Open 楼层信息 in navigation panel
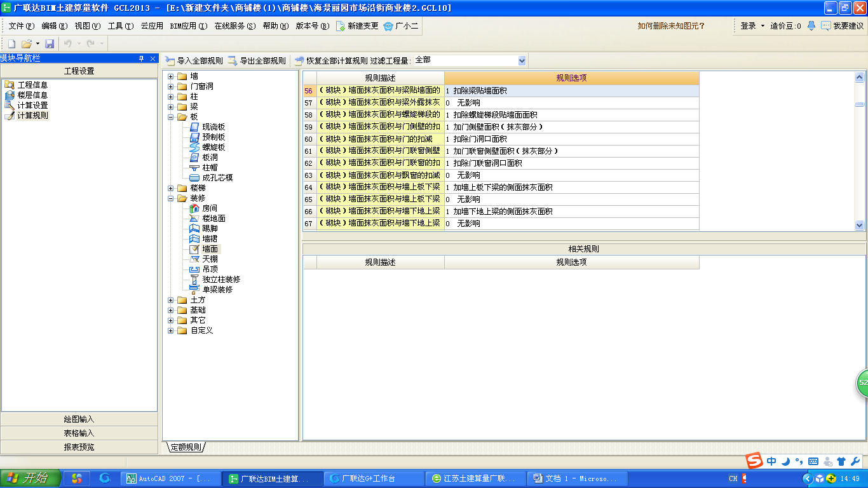The height and width of the screenshot is (488, 868). [32, 95]
